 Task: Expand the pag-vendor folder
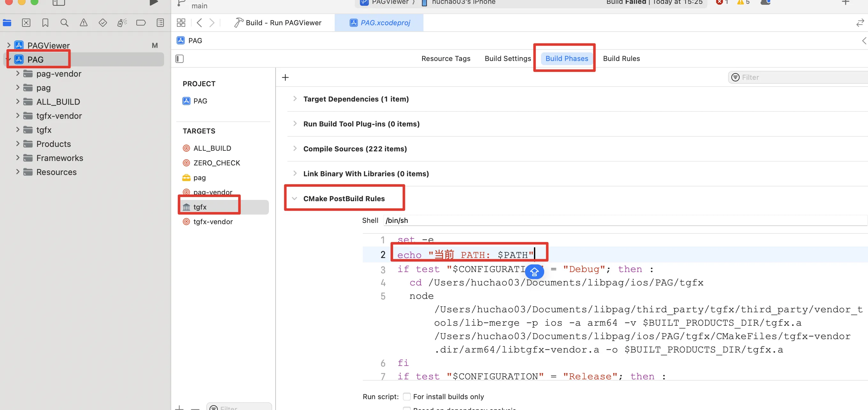tap(18, 73)
